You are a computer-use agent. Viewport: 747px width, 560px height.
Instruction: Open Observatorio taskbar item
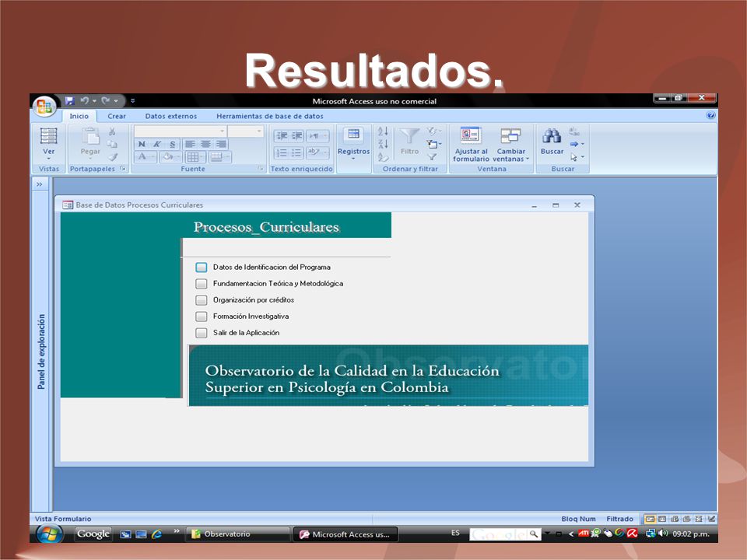(x=237, y=534)
